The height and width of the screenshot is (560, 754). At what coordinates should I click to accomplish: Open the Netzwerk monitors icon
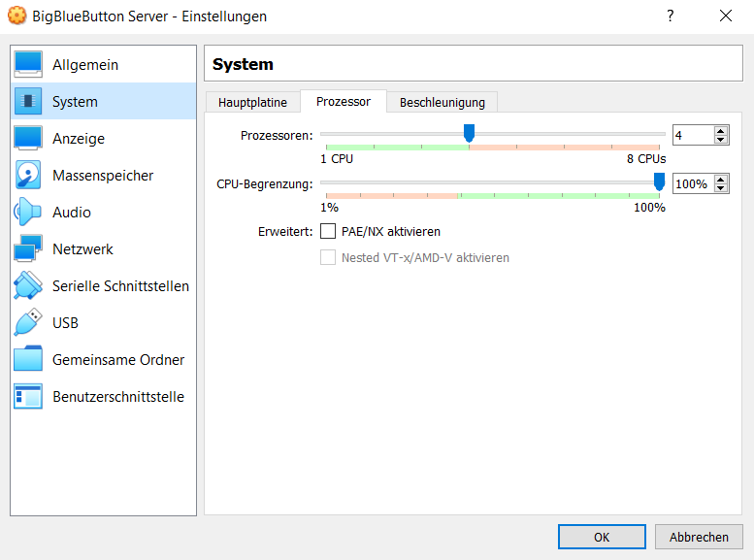click(x=28, y=248)
